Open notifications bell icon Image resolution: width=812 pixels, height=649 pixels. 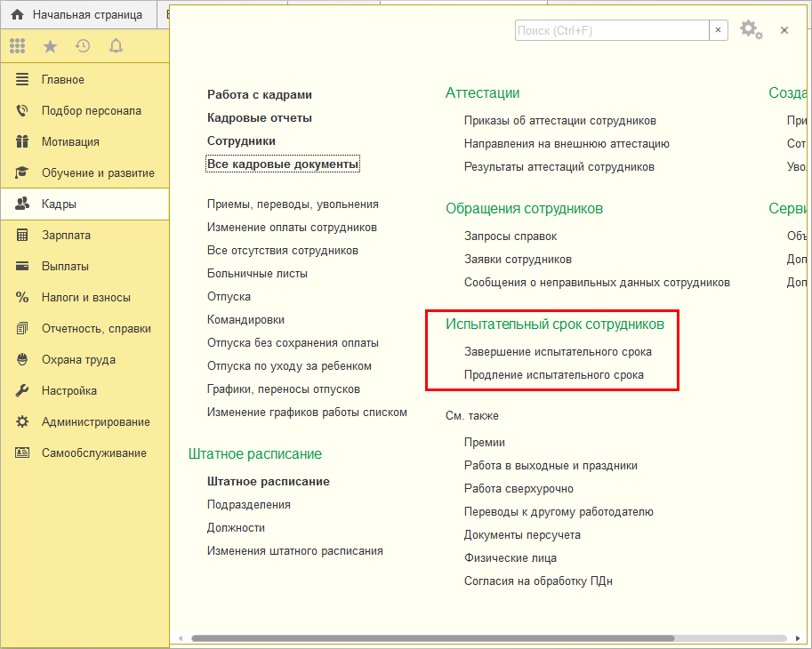(x=116, y=46)
